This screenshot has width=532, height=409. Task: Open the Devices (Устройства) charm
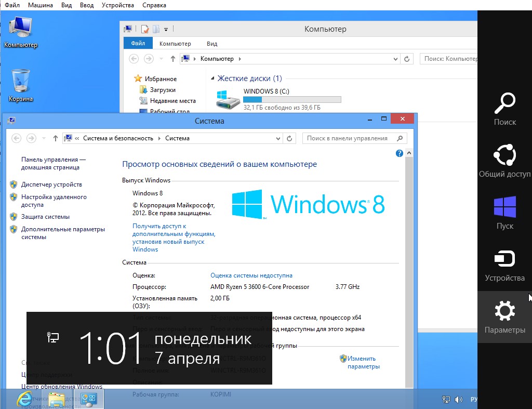click(504, 265)
